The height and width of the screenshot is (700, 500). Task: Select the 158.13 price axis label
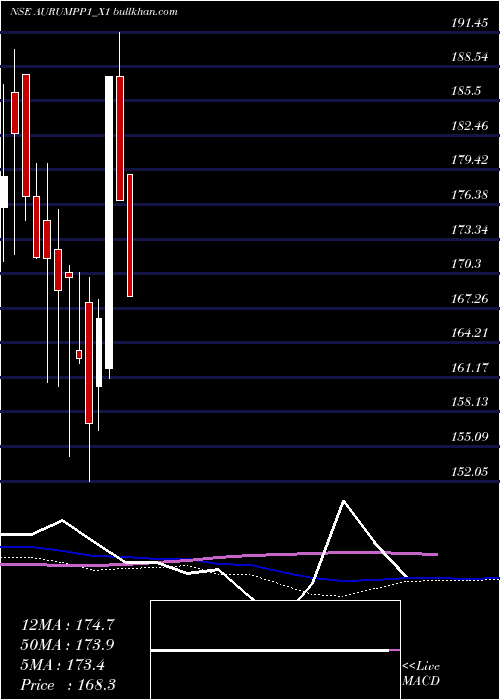(x=470, y=402)
